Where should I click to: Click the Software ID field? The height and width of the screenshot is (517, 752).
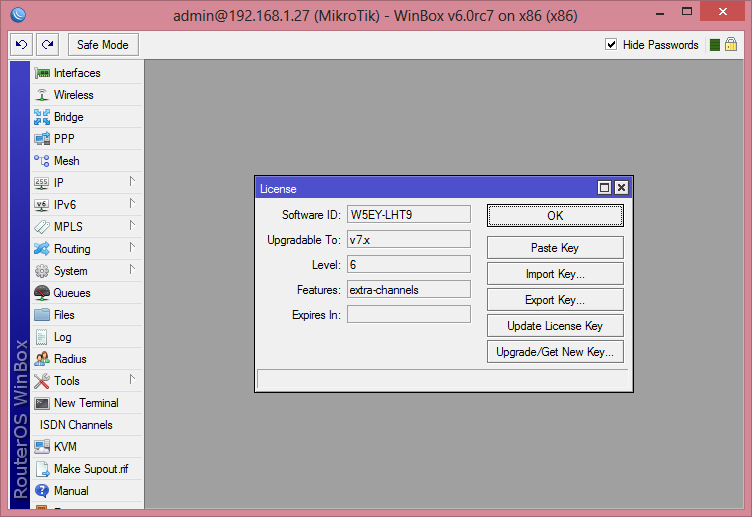click(x=408, y=214)
